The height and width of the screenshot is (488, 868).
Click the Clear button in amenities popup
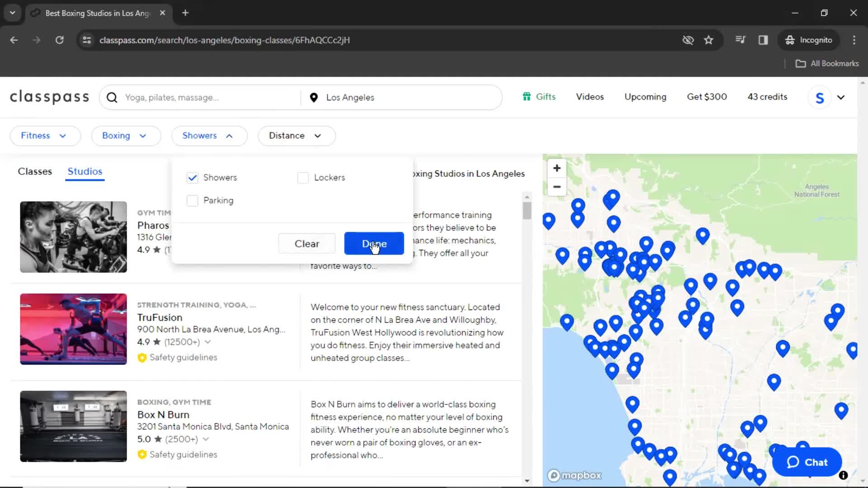coord(307,244)
